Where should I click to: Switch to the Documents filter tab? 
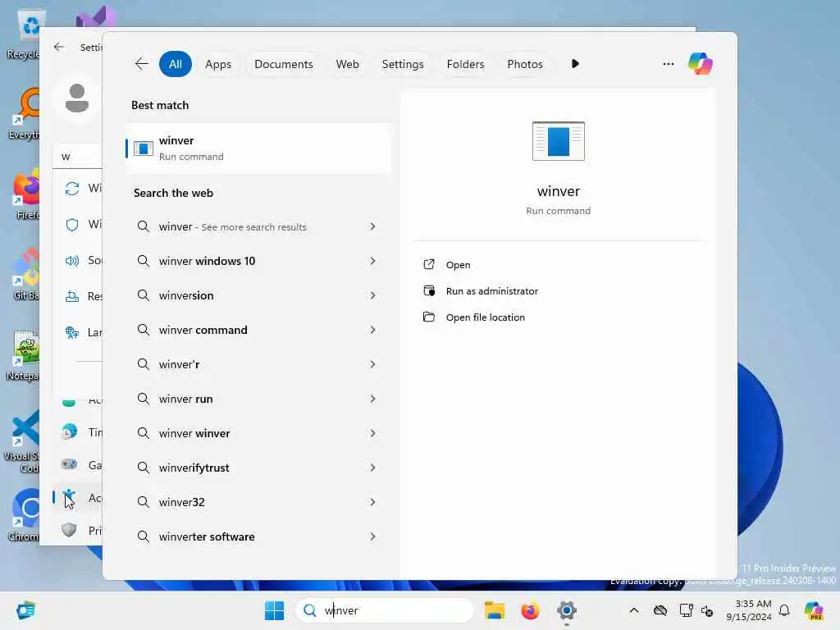(x=283, y=64)
